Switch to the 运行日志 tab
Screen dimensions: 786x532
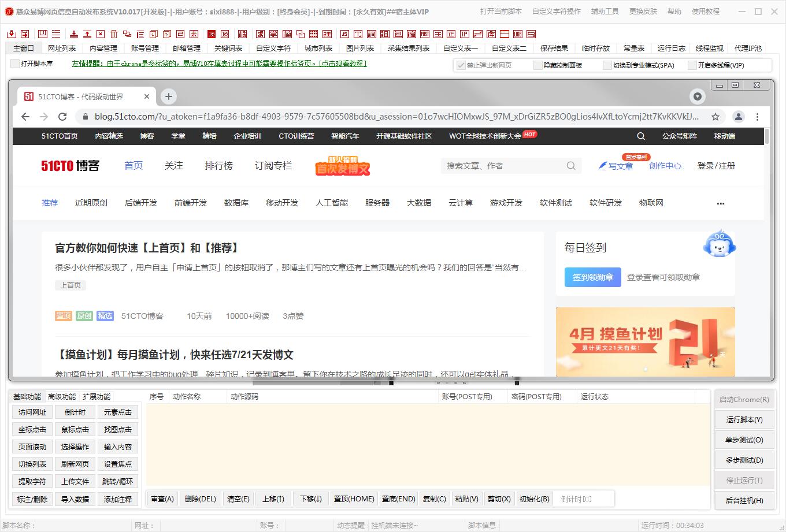pyautogui.click(x=672, y=48)
